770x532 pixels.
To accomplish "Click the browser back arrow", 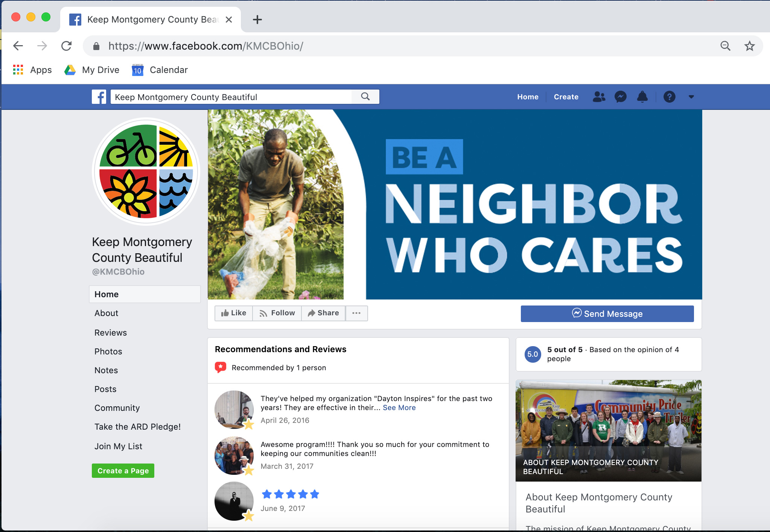I will pyautogui.click(x=18, y=46).
